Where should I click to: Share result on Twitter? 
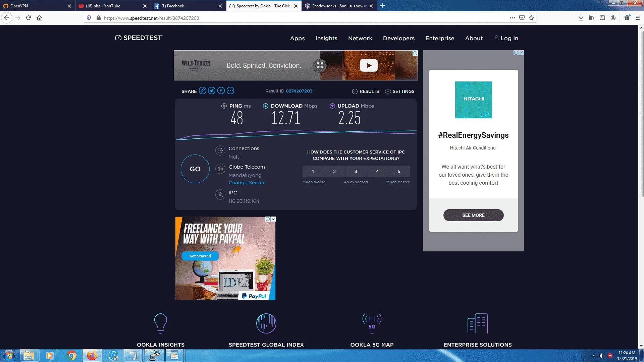coord(212,91)
